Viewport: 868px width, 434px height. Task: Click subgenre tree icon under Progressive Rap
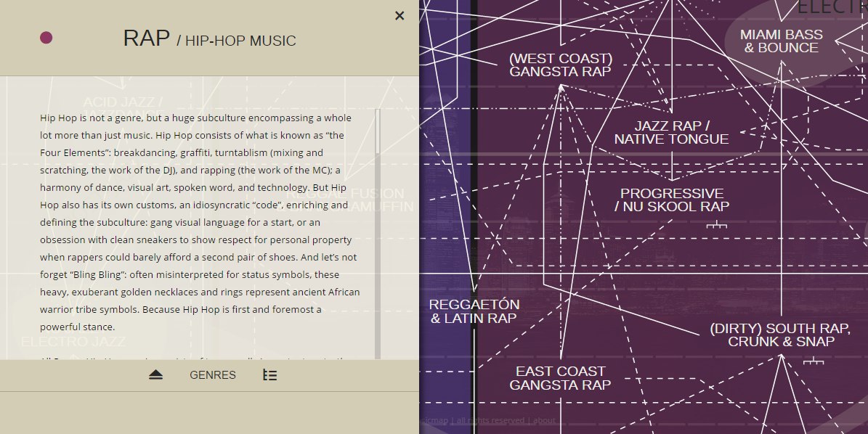(x=716, y=226)
